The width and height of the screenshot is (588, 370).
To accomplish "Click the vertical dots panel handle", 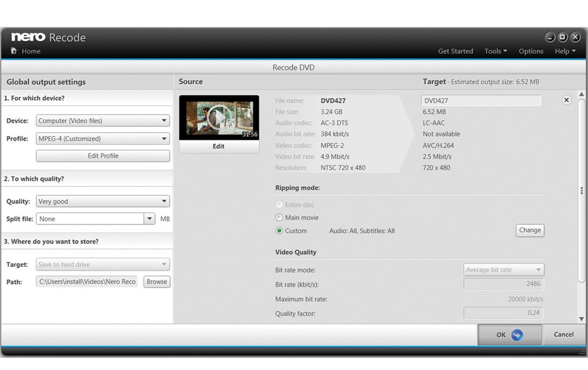I will pyautogui.click(x=582, y=191).
